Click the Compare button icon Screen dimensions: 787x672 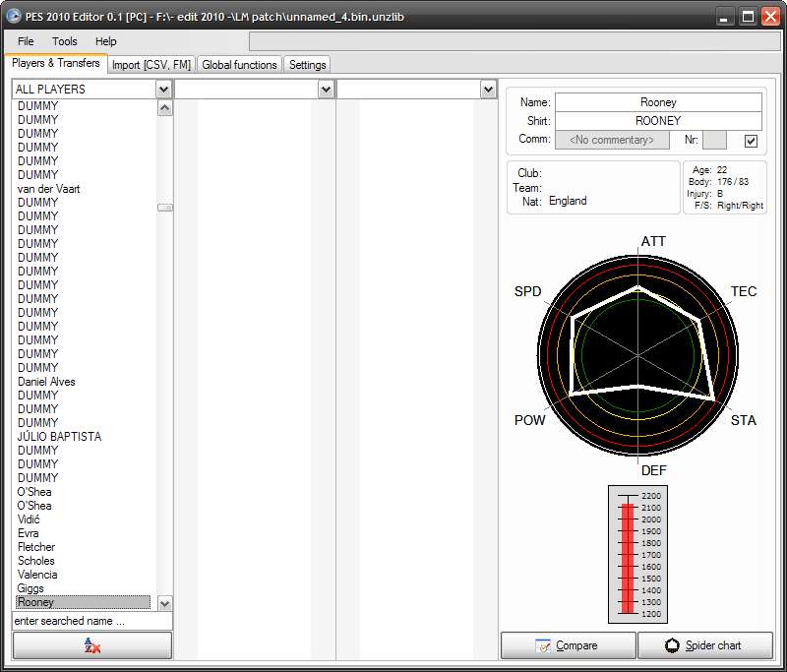543,645
